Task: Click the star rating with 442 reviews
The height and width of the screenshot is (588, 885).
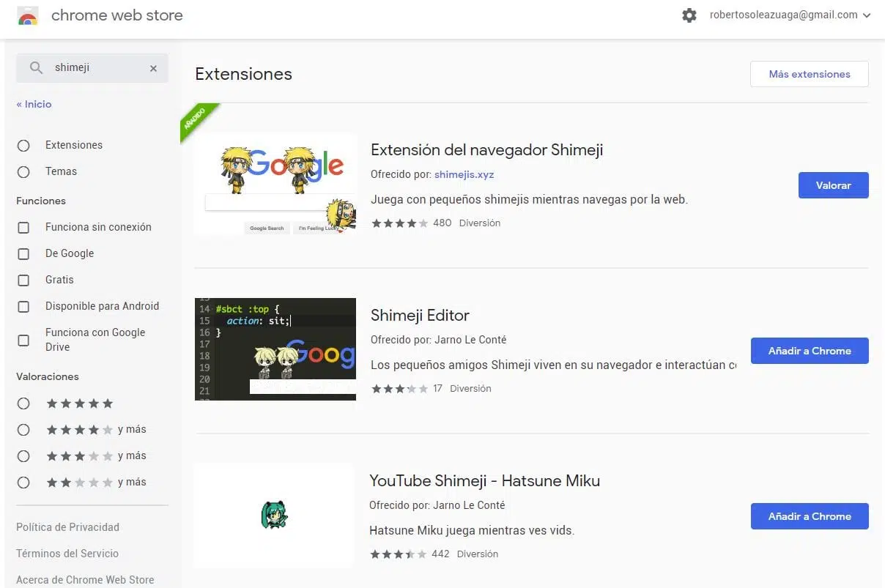Action: click(399, 554)
